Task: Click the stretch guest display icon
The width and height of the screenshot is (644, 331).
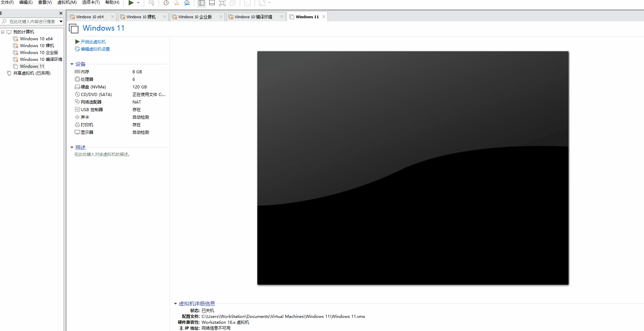Action: coord(262,3)
